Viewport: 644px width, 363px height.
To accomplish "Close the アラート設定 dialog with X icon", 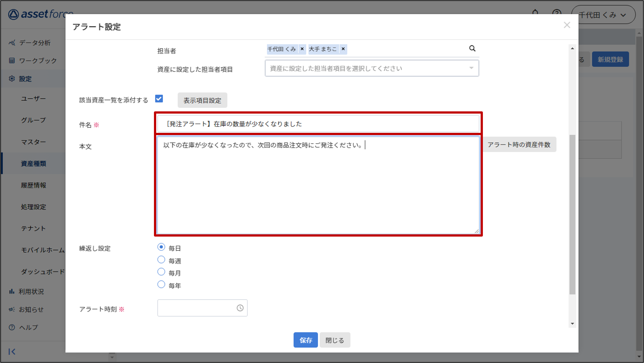I will [567, 25].
